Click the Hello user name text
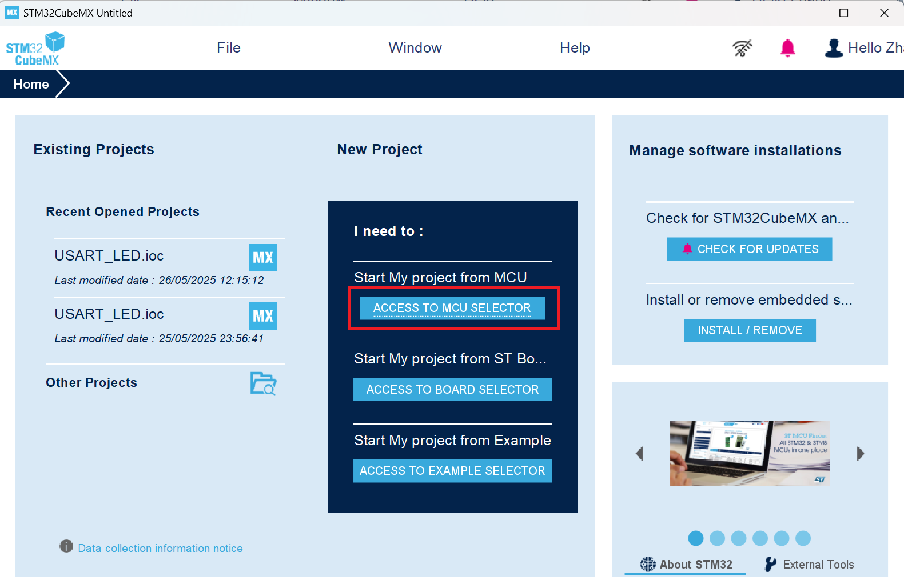 click(875, 48)
